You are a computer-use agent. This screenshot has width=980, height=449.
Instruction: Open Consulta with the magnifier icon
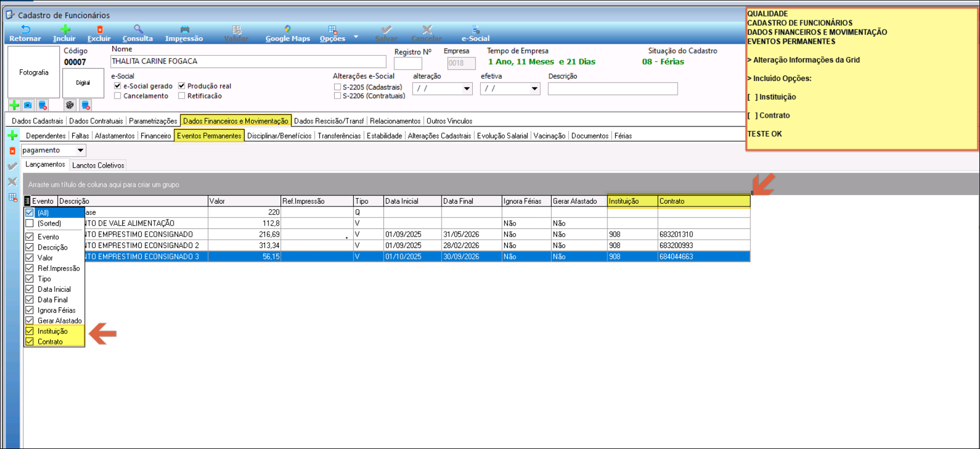138,30
